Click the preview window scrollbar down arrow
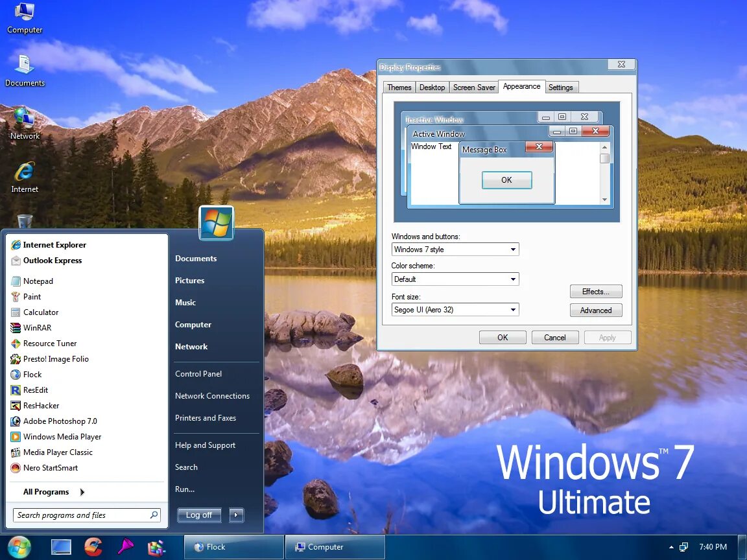Image resolution: width=747 pixels, height=560 pixels. 604,200
